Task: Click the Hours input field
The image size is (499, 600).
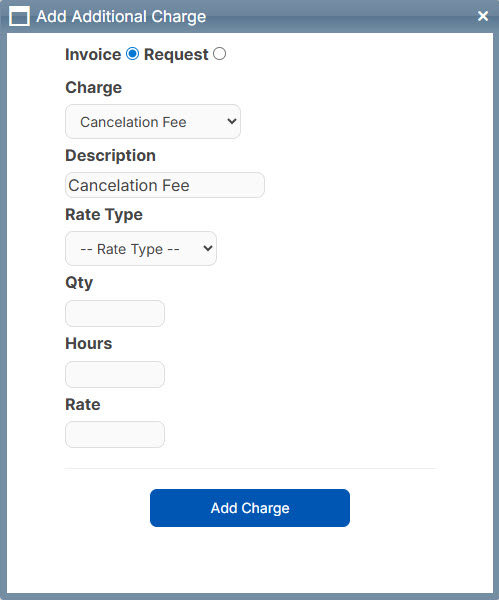Action: tap(115, 375)
